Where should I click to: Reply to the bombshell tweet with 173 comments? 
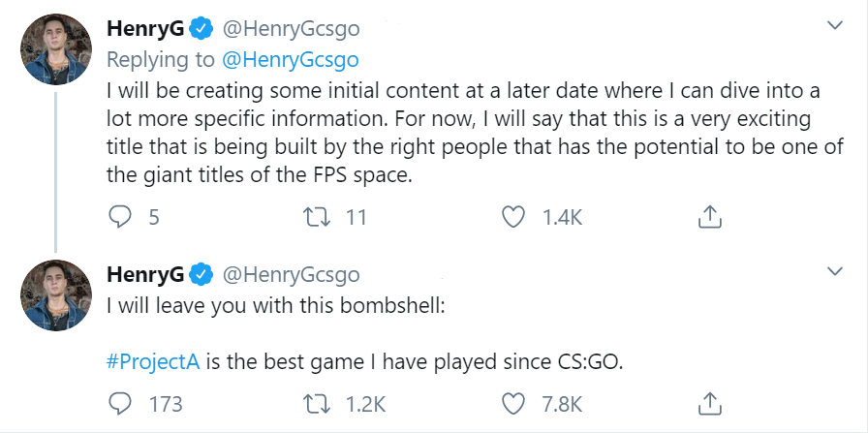[119, 402]
